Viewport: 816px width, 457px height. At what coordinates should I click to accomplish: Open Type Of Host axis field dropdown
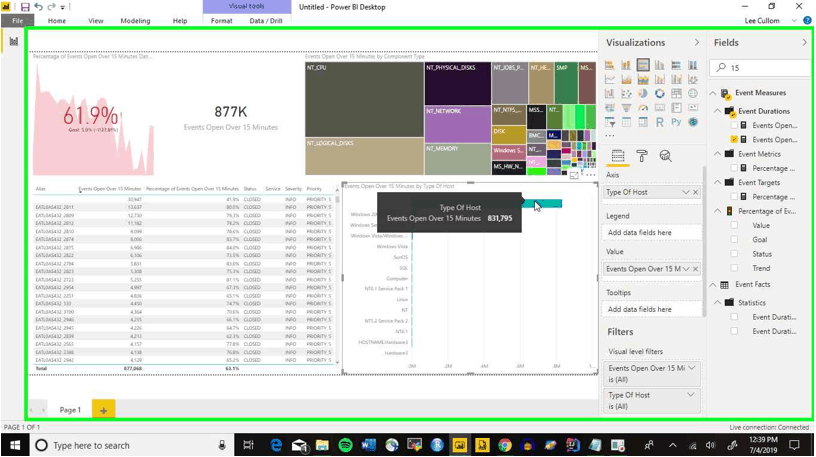pyautogui.click(x=686, y=193)
